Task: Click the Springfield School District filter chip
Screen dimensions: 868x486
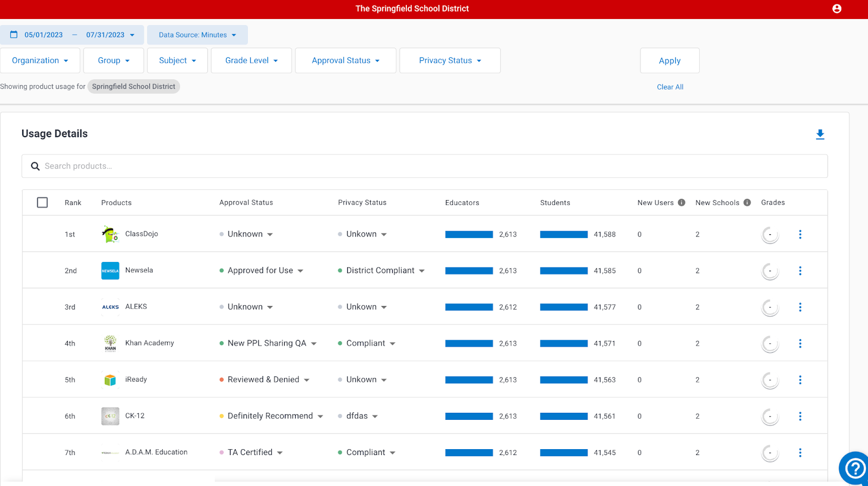Action: point(133,86)
